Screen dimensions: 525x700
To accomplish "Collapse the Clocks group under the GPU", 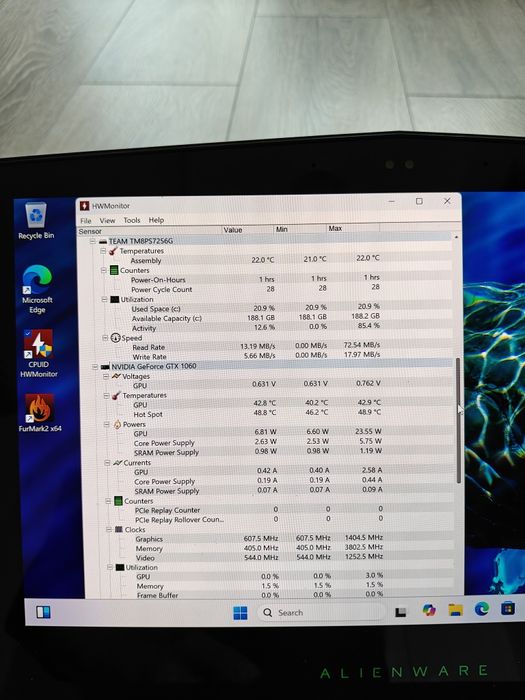I will pos(108,529).
